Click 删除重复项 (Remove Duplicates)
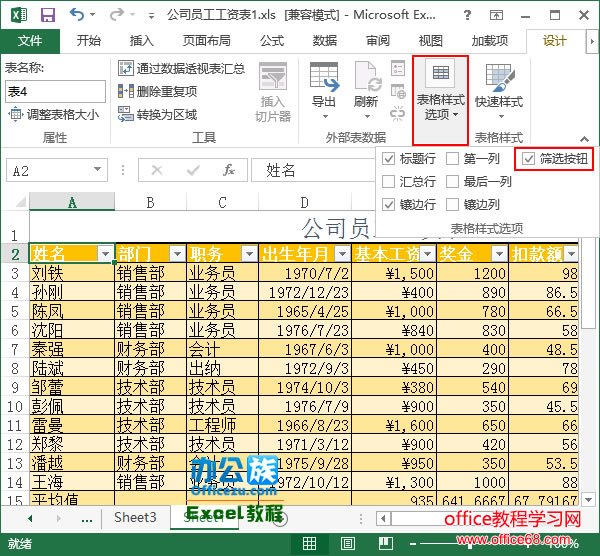600x556 pixels. [158, 91]
